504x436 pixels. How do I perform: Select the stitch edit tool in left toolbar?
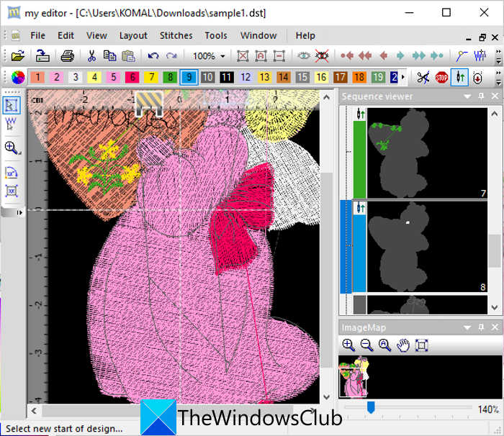(x=12, y=124)
